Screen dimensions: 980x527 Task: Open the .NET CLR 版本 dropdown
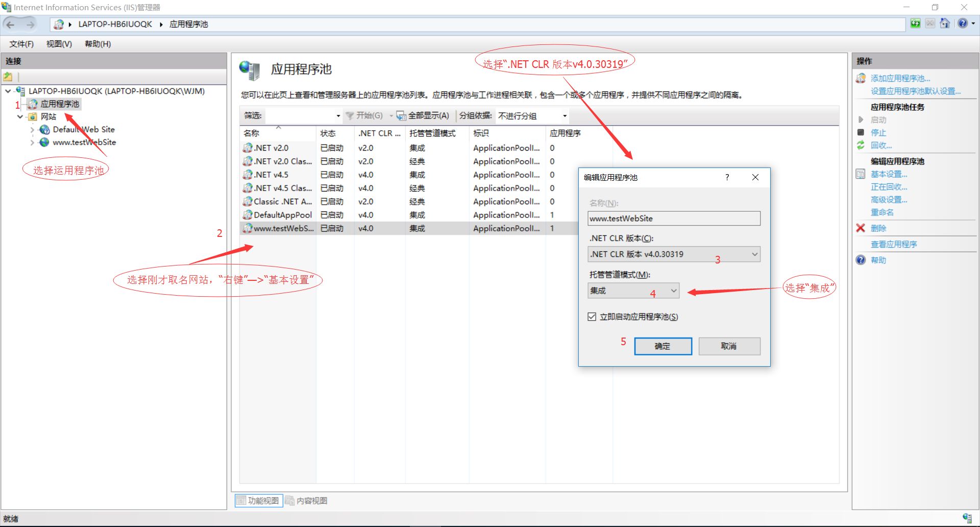pos(755,254)
